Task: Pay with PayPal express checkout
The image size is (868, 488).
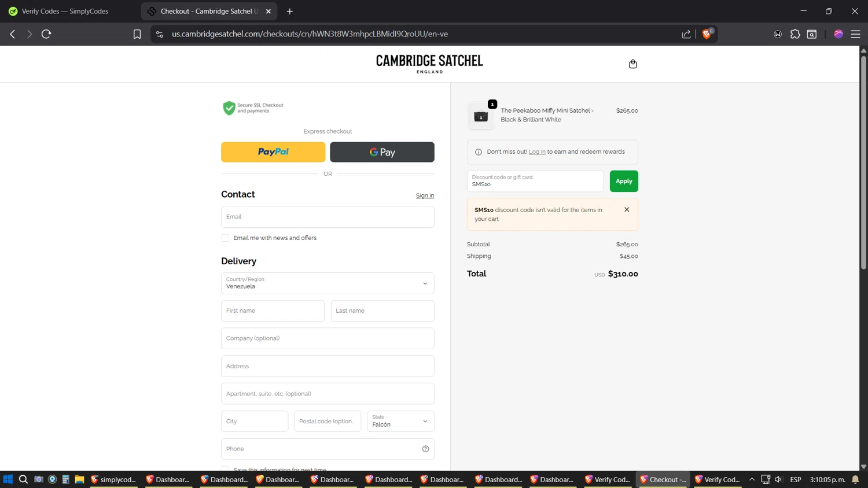Action: pos(273,152)
